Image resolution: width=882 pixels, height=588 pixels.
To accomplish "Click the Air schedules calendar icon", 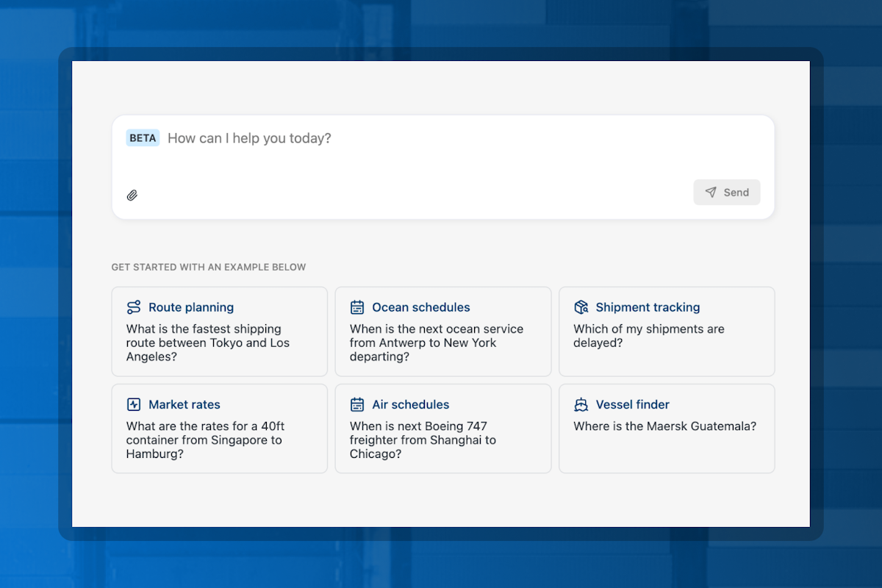I will pyautogui.click(x=357, y=404).
